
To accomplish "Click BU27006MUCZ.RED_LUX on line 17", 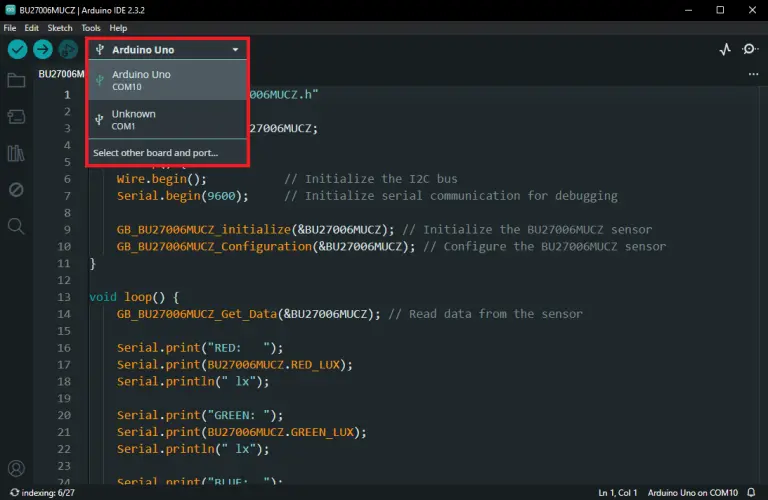I will [x=273, y=365].
